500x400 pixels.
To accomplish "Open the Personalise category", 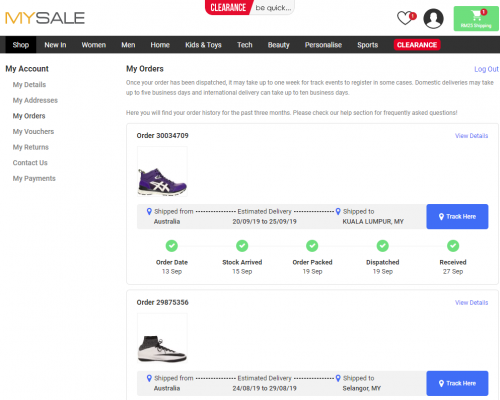I will coord(323,45).
